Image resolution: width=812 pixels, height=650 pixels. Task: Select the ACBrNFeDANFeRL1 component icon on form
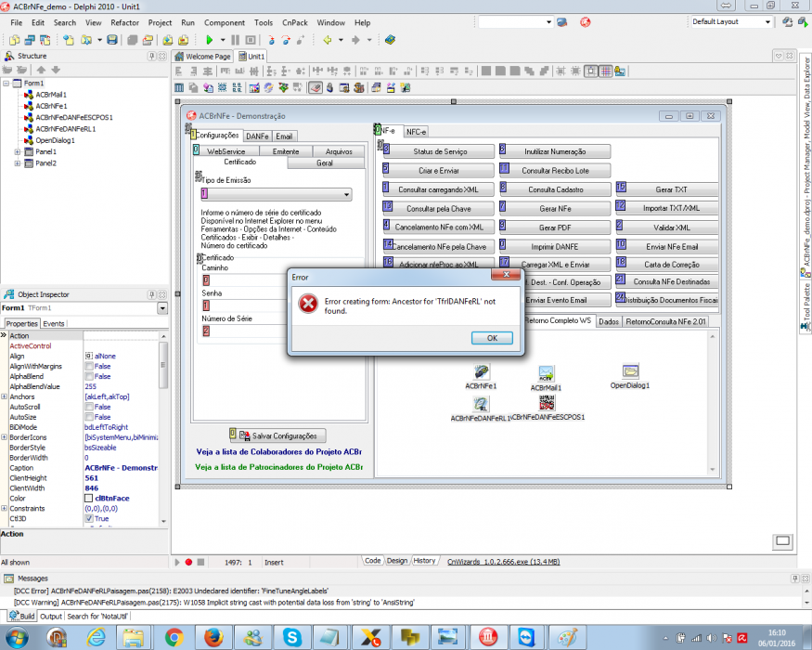[x=481, y=404]
